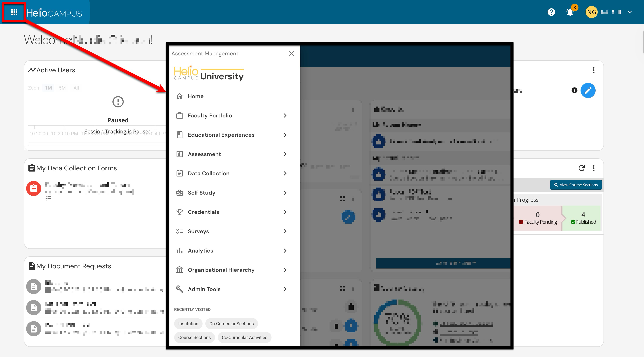
Task: Refresh the course sections widget
Action: click(581, 168)
